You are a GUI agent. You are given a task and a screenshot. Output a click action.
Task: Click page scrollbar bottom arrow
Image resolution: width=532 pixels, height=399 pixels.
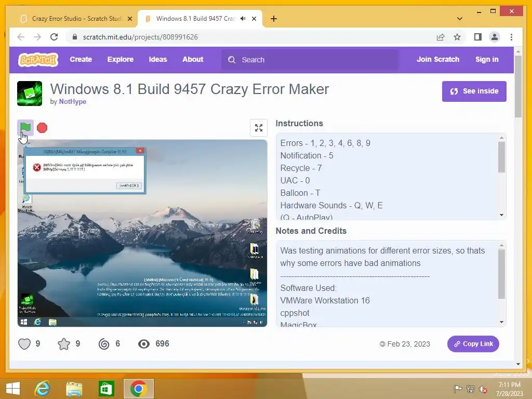pos(518,364)
